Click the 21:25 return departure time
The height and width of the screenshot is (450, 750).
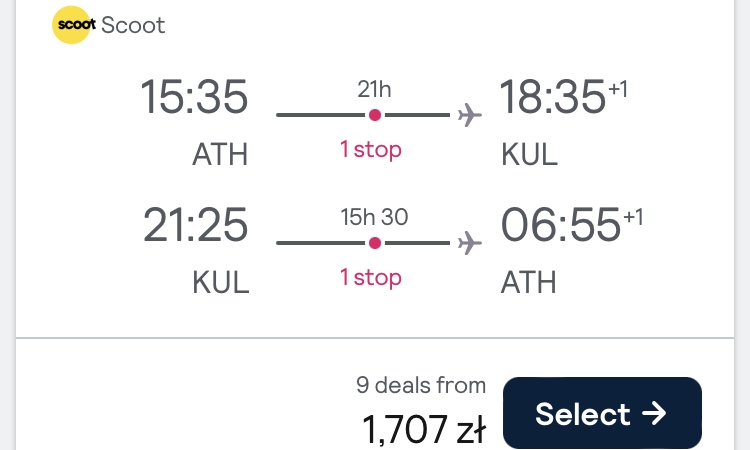tap(195, 225)
